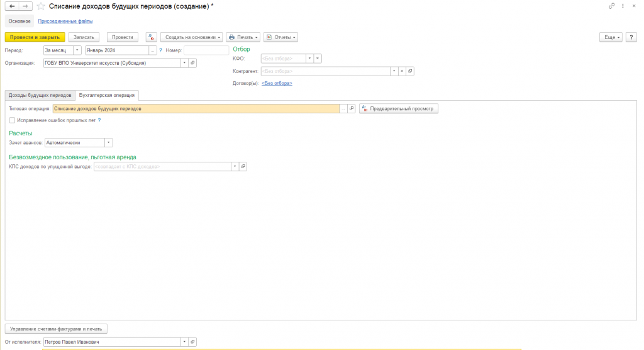
Task: Clear the Контрагент filter with the x
Action: (402, 71)
